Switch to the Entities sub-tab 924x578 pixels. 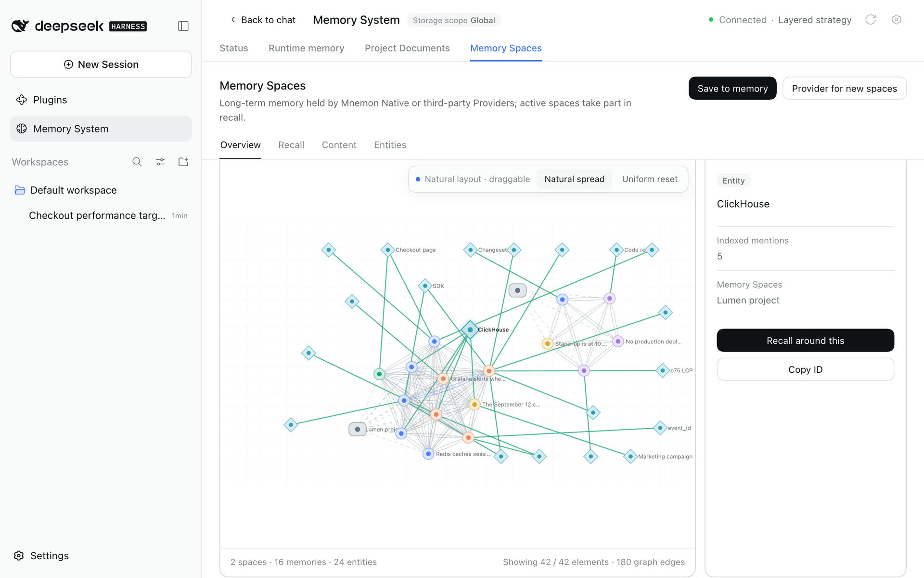pyautogui.click(x=390, y=145)
